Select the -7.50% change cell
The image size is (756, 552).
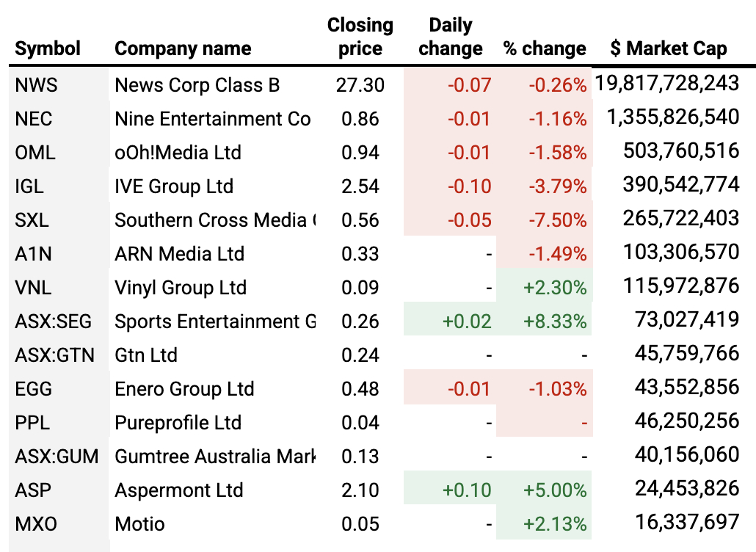[x=557, y=220]
